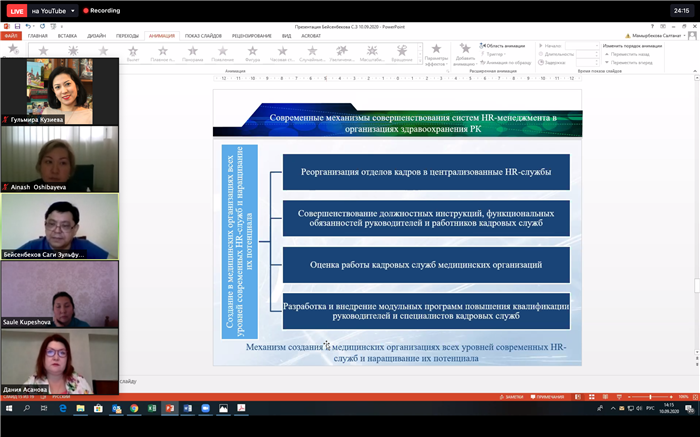This screenshot has height=437, width=700.
Task: Click the Excel icon in the taskbar
Action: pos(152,408)
